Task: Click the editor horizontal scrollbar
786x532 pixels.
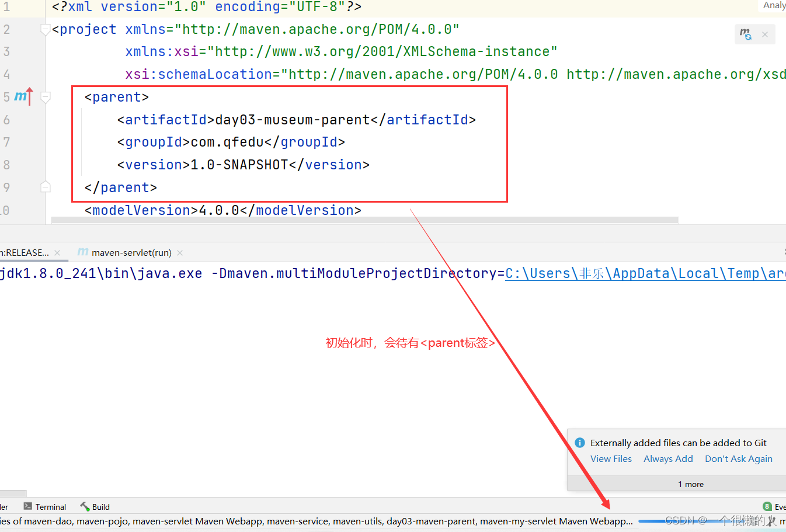Action: [x=365, y=221]
